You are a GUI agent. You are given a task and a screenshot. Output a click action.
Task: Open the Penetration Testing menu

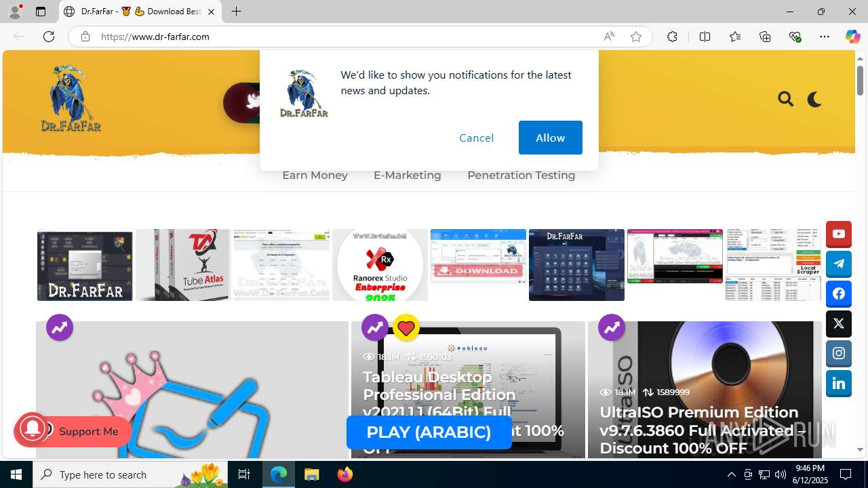[521, 175]
